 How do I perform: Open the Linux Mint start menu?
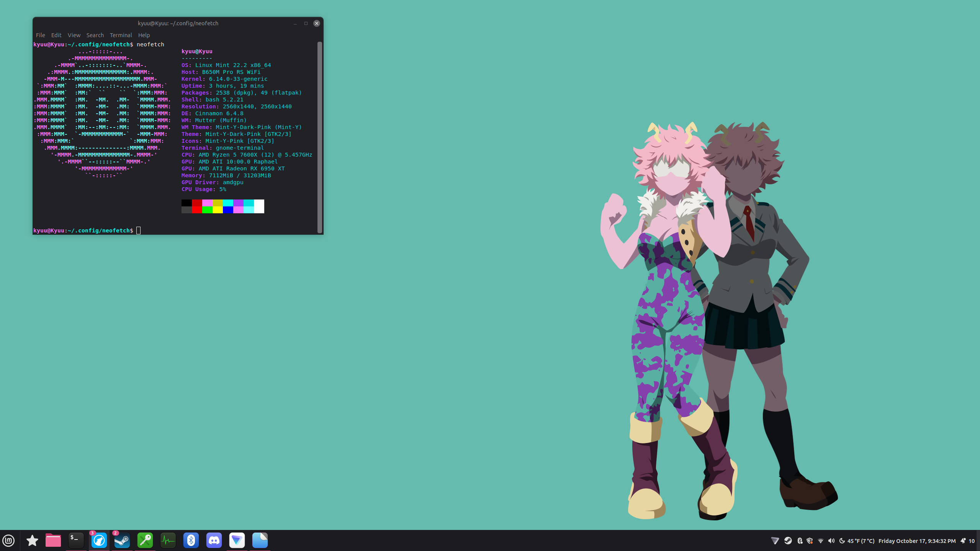[8, 540]
